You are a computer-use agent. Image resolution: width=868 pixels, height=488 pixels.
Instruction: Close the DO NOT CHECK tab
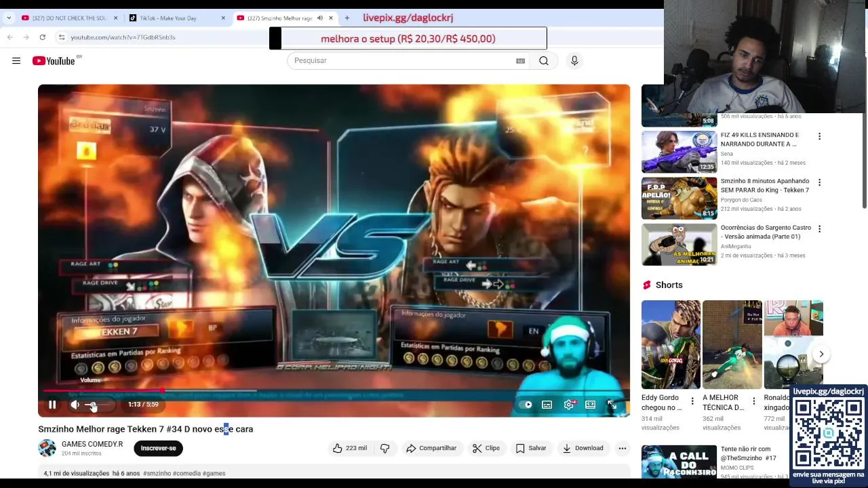115,18
